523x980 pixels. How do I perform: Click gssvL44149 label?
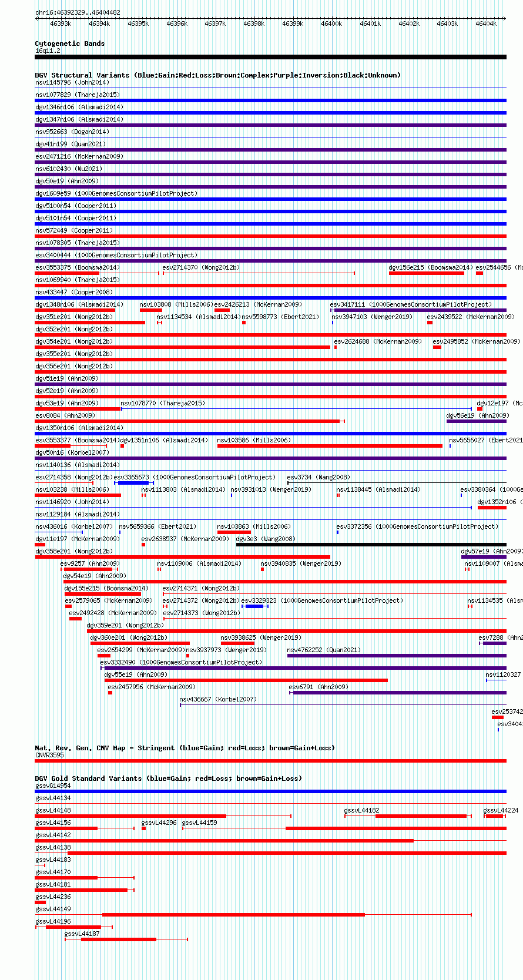click(53, 909)
